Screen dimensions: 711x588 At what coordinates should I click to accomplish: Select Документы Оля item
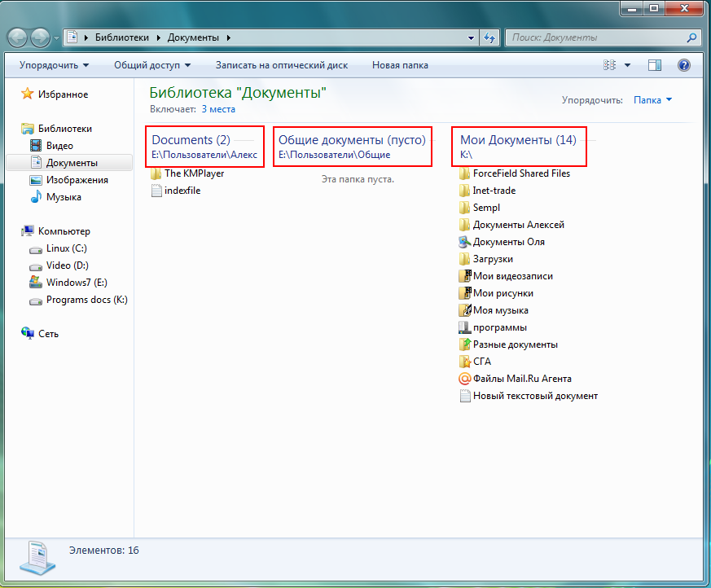pos(502,242)
